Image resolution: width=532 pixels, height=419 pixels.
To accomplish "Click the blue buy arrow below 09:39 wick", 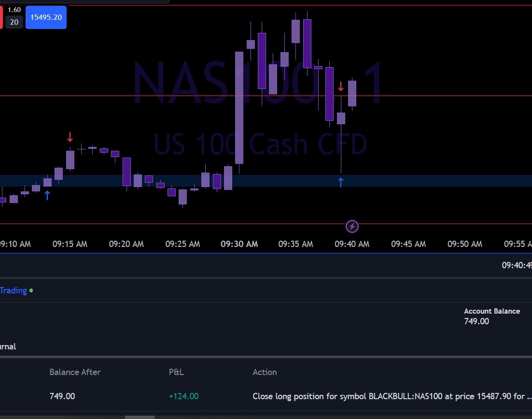I will (x=341, y=182).
